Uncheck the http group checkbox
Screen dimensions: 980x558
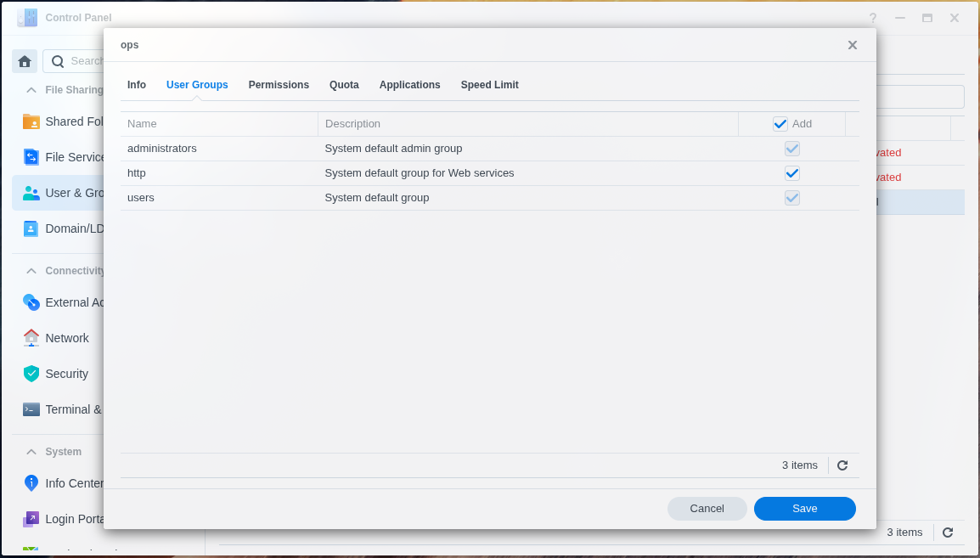pos(791,173)
